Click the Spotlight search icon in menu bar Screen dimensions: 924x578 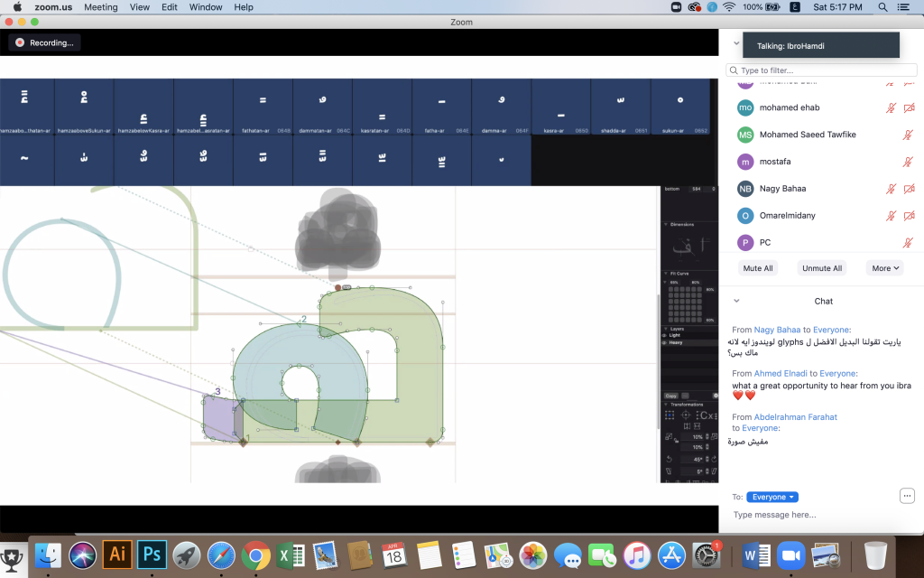coord(882,7)
